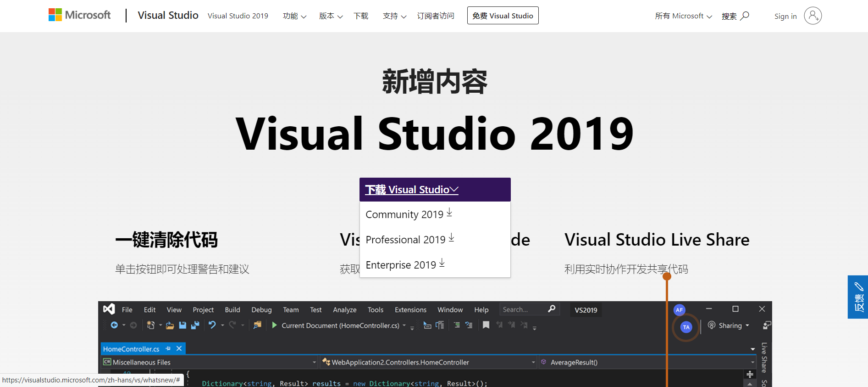Click the Previous Bookmark toolbar icon
868x387 pixels.
[x=499, y=325]
